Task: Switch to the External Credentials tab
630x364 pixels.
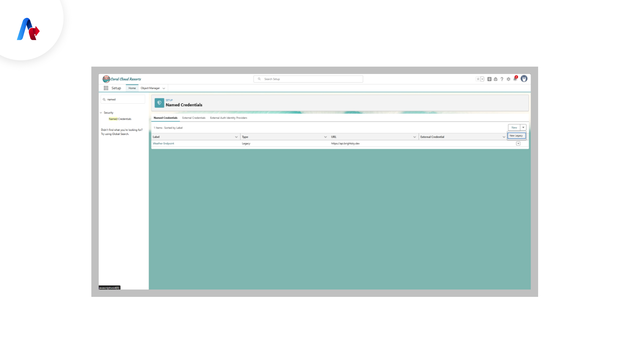Action: (x=194, y=118)
